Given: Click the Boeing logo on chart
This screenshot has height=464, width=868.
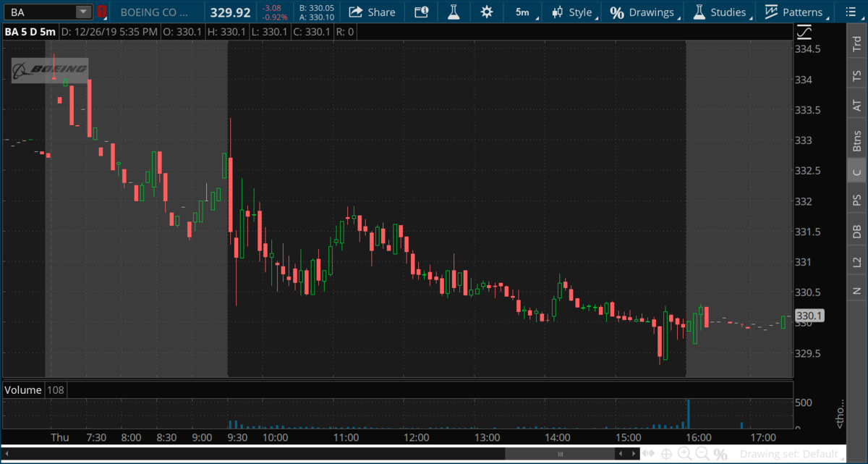Looking at the screenshot, I should pos(49,69).
